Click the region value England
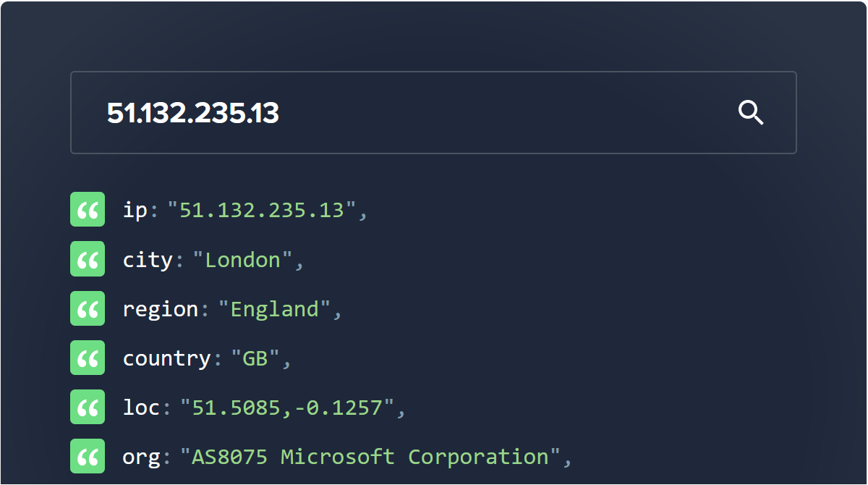Screen dimensions: 868x485 [x=275, y=308]
